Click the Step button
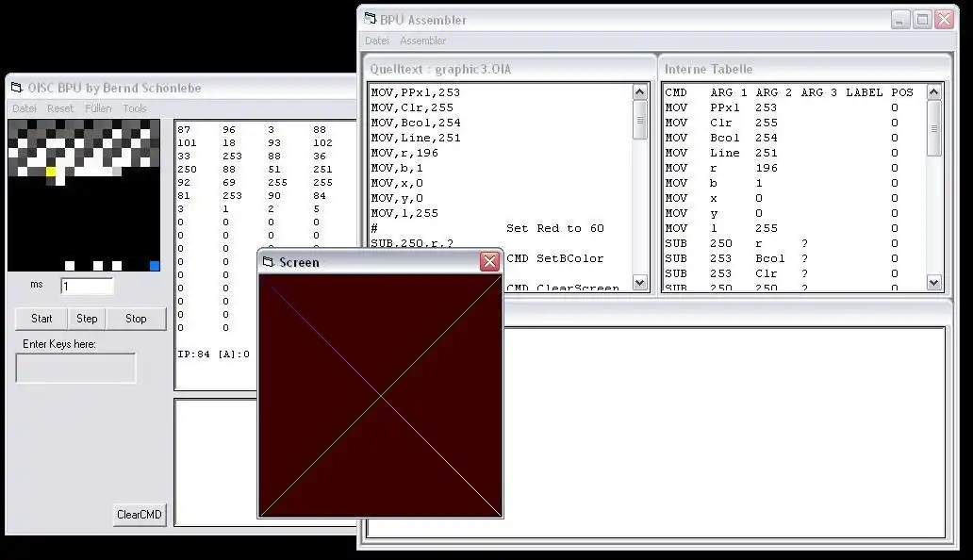 [x=87, y=318]
